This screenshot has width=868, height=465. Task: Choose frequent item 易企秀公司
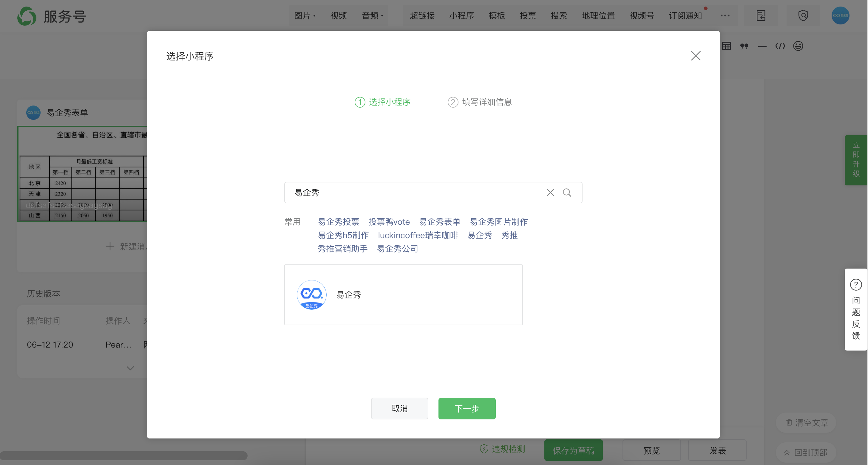point(398,249)
